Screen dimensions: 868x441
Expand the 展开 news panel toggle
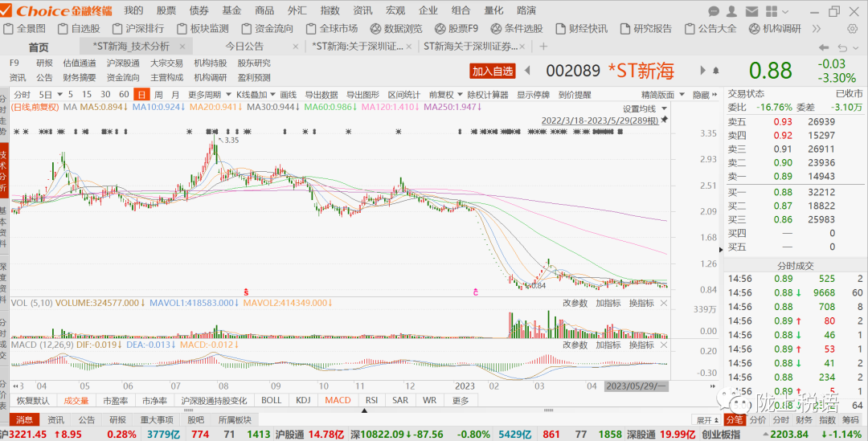click(708, 420)
